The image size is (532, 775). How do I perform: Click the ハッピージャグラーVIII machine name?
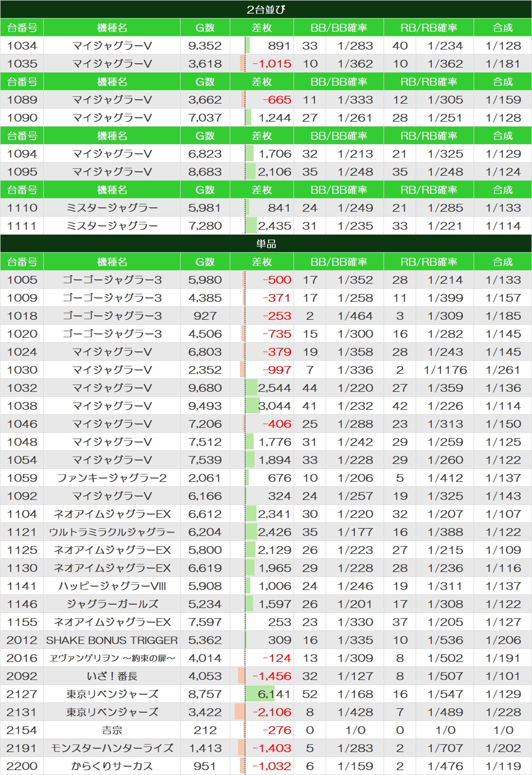(112, 586)
